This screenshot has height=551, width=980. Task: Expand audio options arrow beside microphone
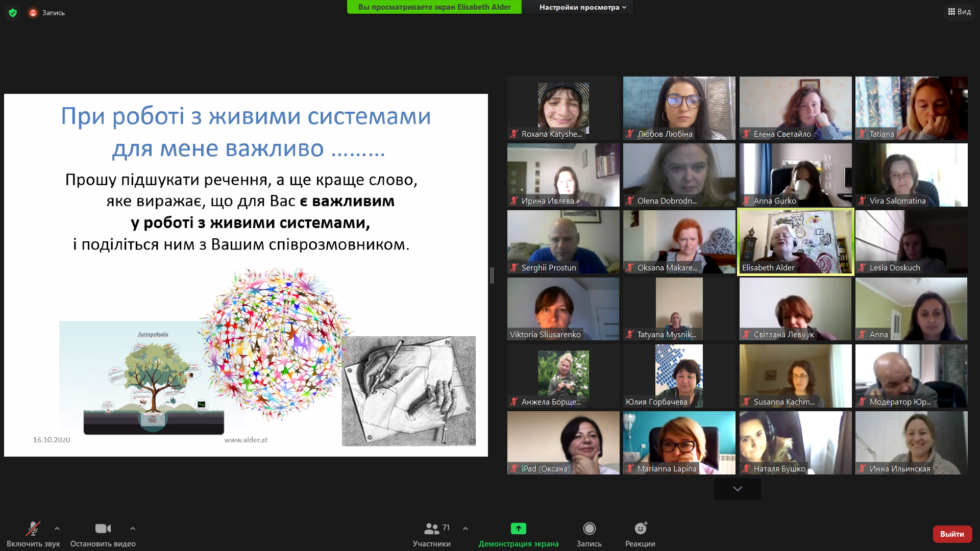point(57,529)
